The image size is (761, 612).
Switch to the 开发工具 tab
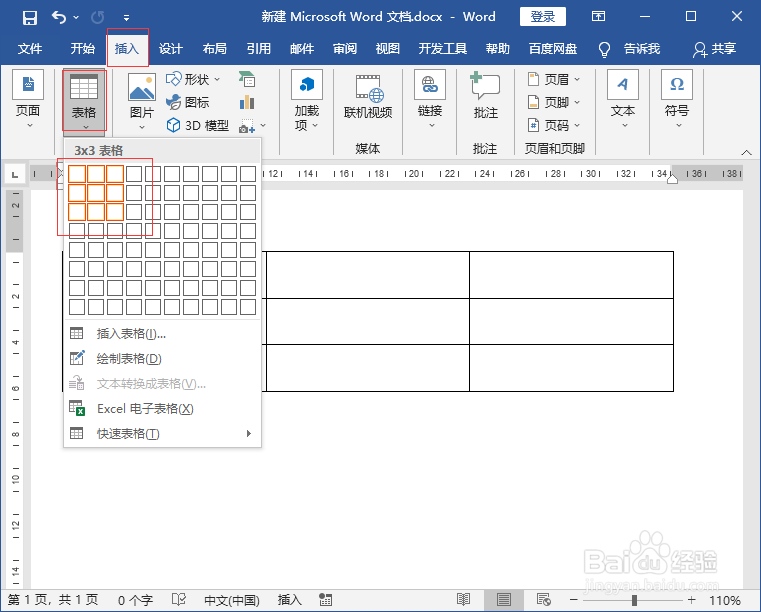coord(443,49)
